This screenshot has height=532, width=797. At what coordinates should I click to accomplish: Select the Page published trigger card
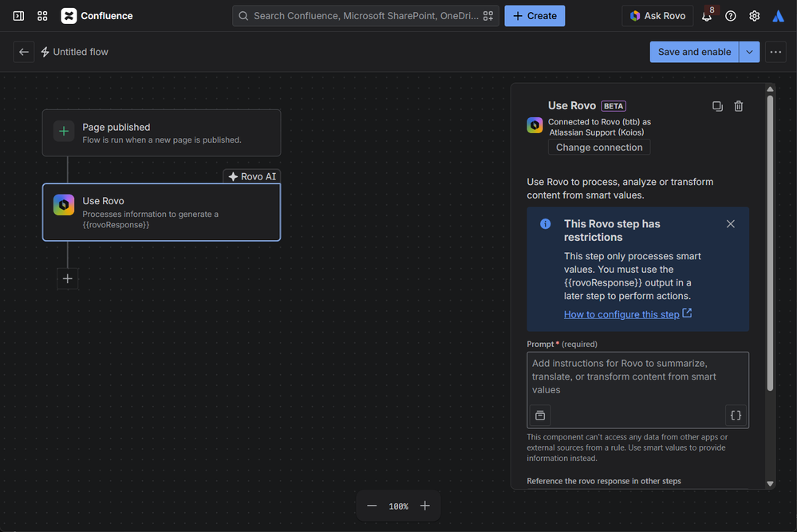tap(162, 132)
